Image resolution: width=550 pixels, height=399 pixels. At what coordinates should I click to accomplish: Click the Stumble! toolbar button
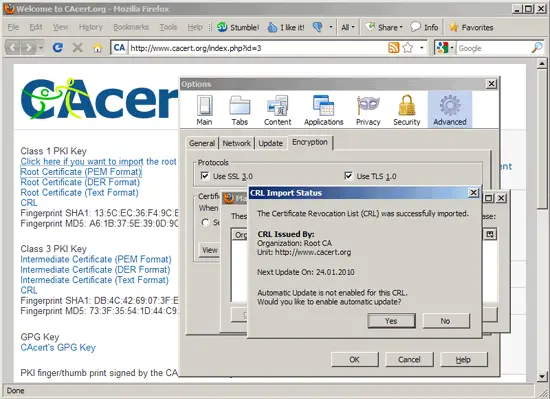(x=238, y=27)
